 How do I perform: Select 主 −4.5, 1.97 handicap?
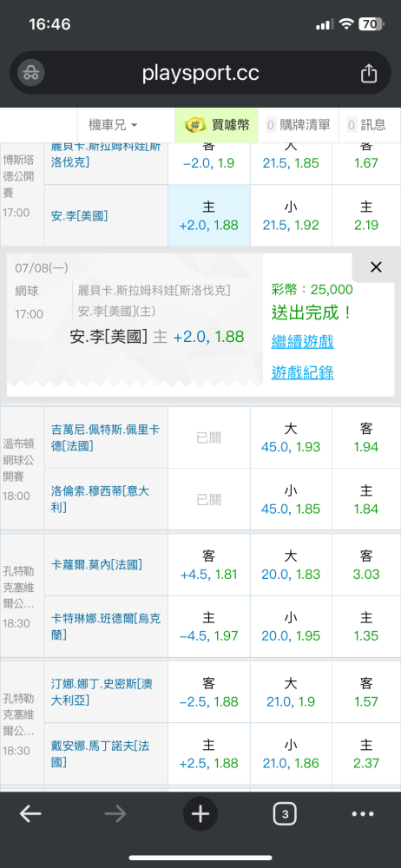pyautogui.click(x=209, y=628)
